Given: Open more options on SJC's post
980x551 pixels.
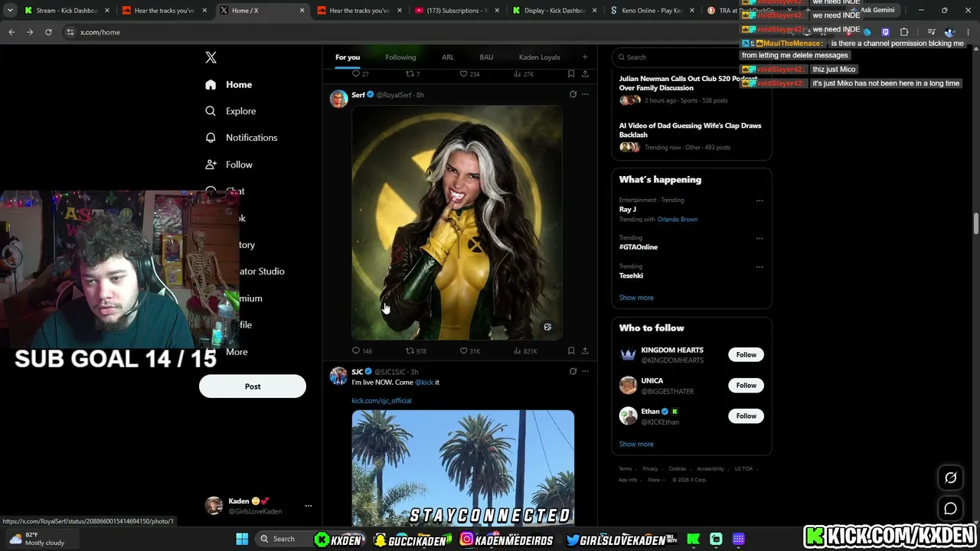Looking at the screenshot, I should click(585, 371).
